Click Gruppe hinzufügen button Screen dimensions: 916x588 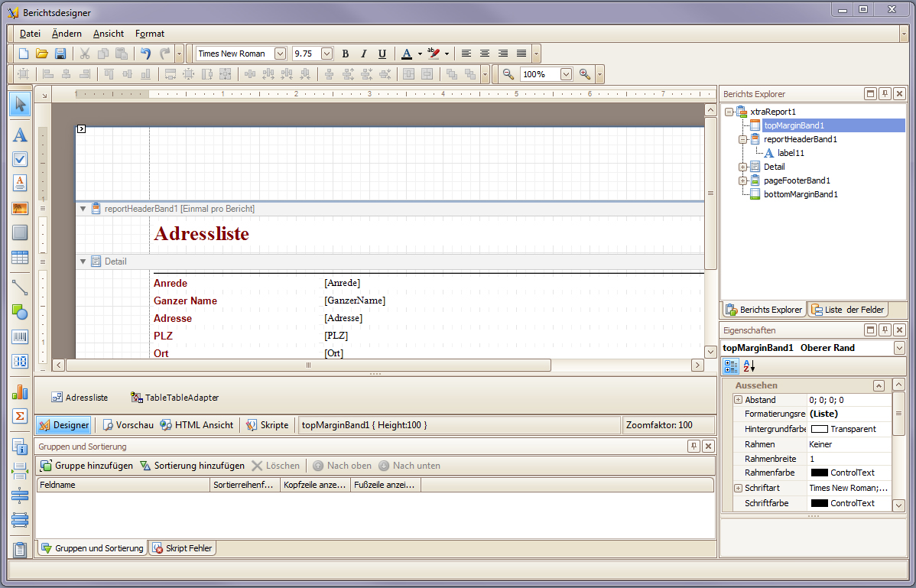[86, 466]
